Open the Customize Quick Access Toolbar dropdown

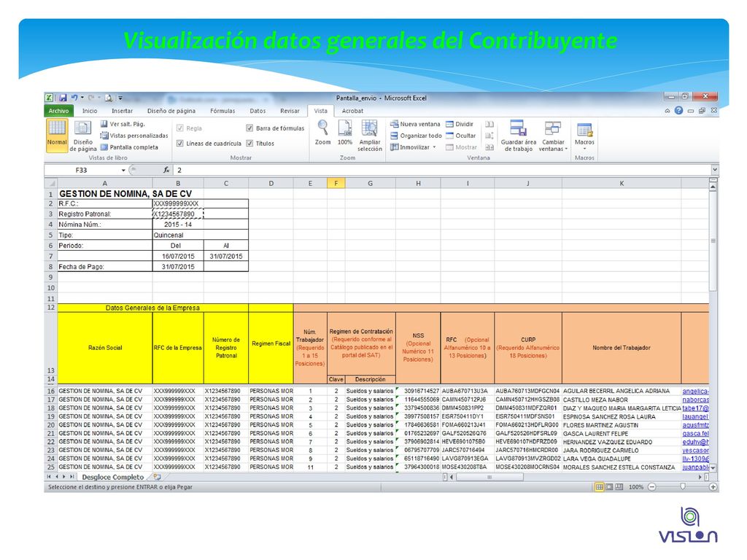click(120, 98)
